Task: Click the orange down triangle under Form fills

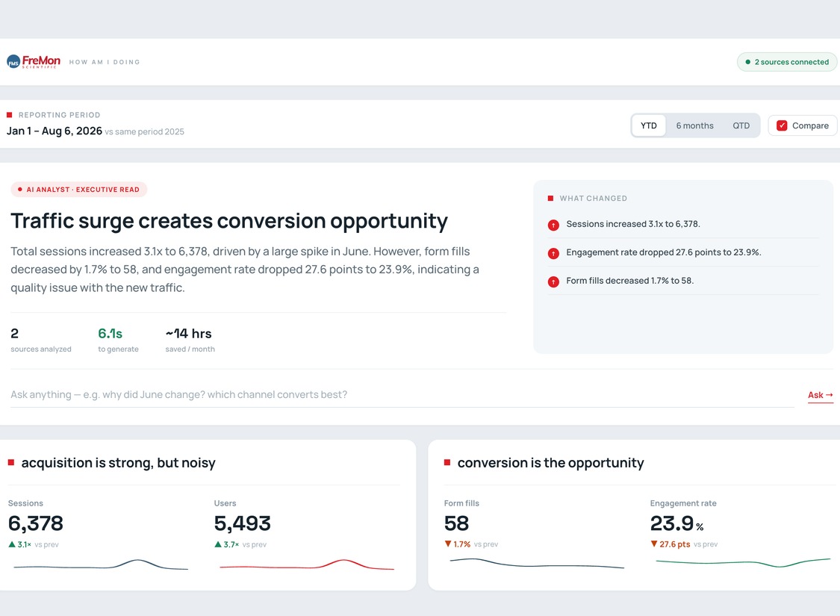Action: [x=448, y=544]
